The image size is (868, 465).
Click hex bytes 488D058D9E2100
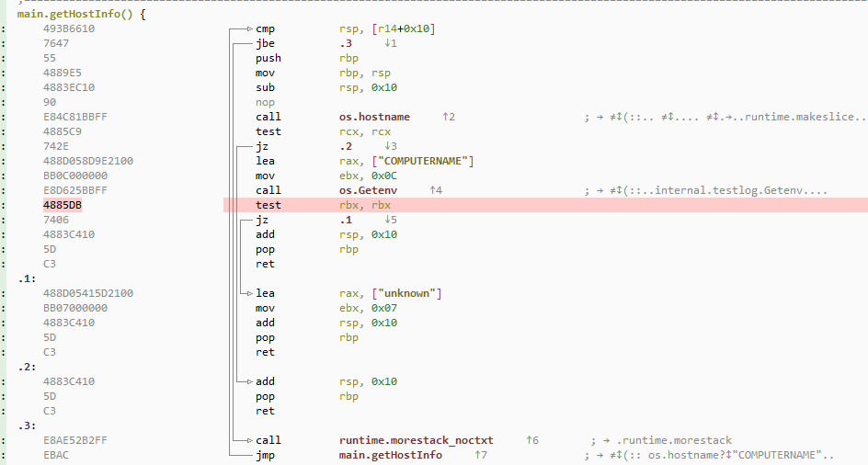tap(88, 161)
